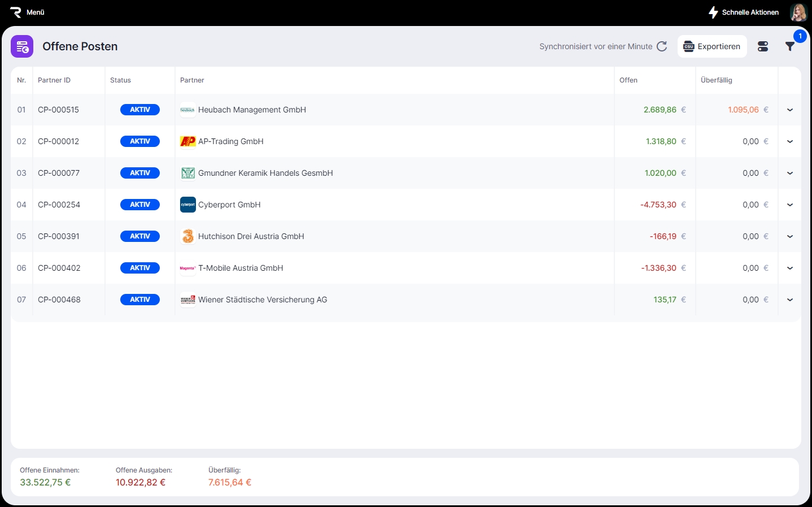Click the Hutchison Drei logo icon

(187, 236)
